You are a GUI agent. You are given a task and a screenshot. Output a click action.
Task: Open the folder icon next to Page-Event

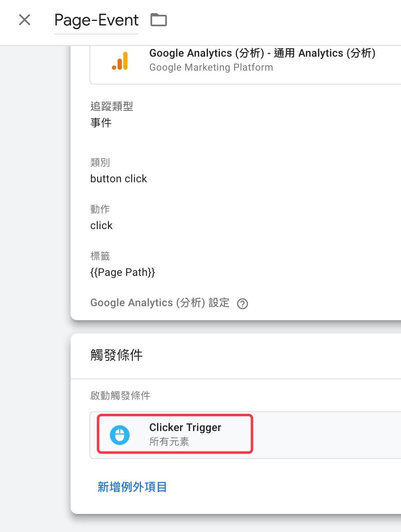click(x=159, y=20)
